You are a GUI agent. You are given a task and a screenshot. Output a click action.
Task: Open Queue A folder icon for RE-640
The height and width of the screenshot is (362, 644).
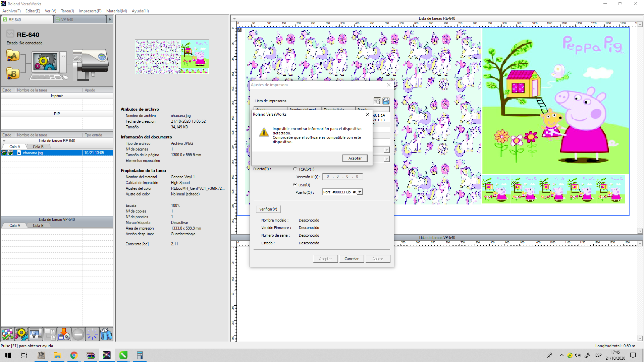[13, 56]
